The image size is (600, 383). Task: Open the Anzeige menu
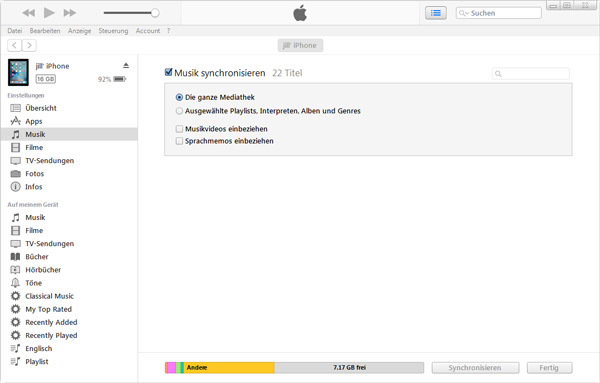point(80,31)
